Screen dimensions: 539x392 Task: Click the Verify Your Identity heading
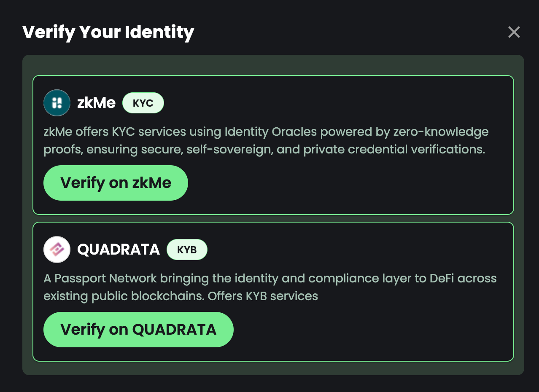click(x=108, y=32)
